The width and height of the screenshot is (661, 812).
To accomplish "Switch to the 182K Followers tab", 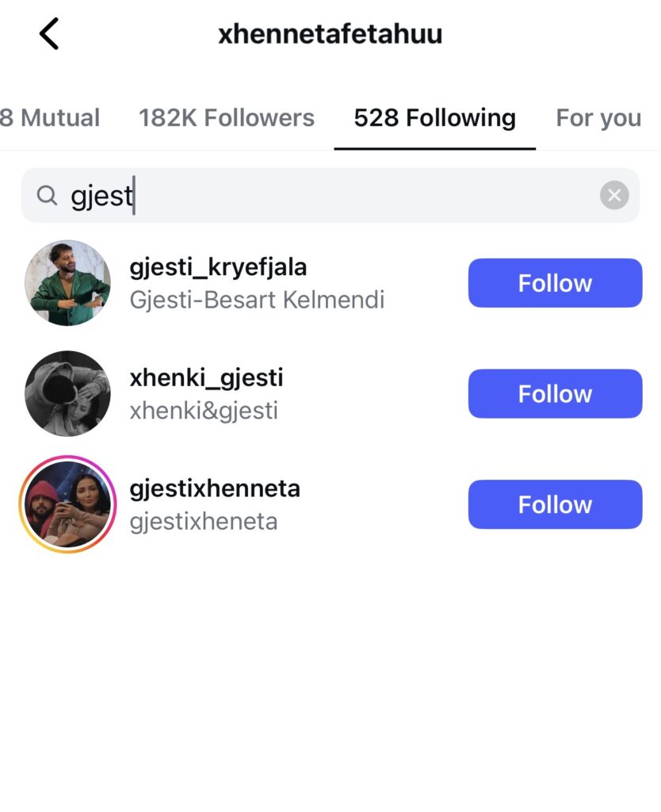I will pyautogui.click(x=227, y=118).
